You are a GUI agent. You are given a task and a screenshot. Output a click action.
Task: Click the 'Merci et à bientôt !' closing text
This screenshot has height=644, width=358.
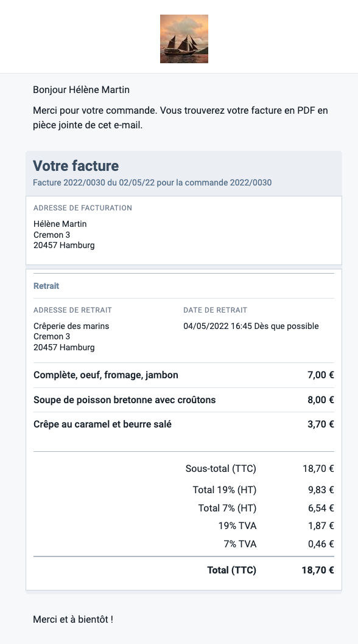pyautogui.click(x=73, y=619)
